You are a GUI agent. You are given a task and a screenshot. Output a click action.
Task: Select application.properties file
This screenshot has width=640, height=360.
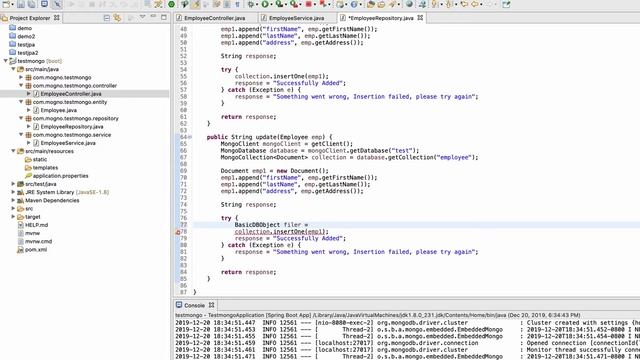tap(60, 176)
